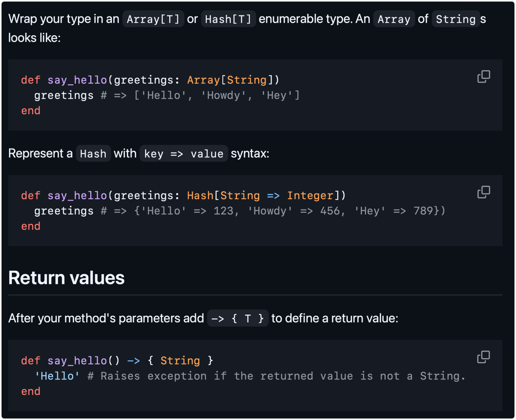Click 'Represent a' paragraph text
Screen dimensions: 516x420
pyautogui.click(x=40, y=154)
